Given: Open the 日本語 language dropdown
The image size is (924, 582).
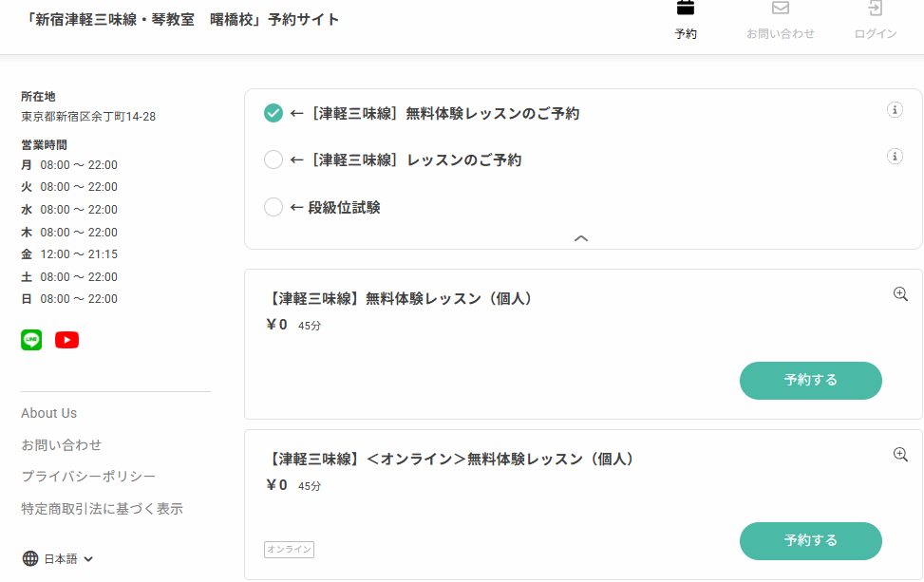Looking at the screenshot, I should (68, 559).
